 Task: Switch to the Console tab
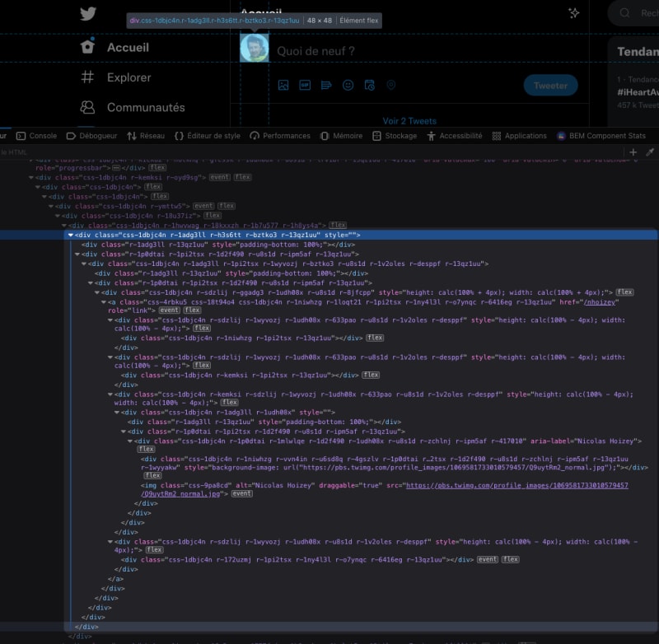[37, 136]
